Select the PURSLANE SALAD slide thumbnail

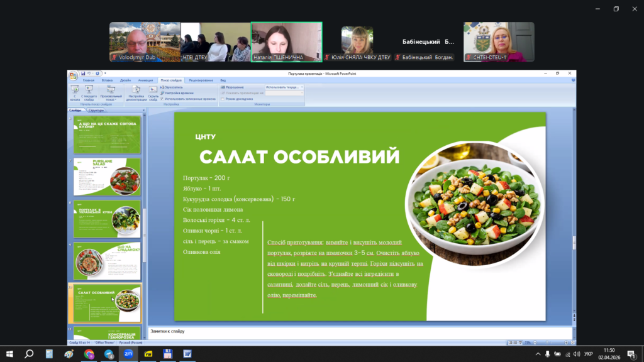tap(107, 177)
